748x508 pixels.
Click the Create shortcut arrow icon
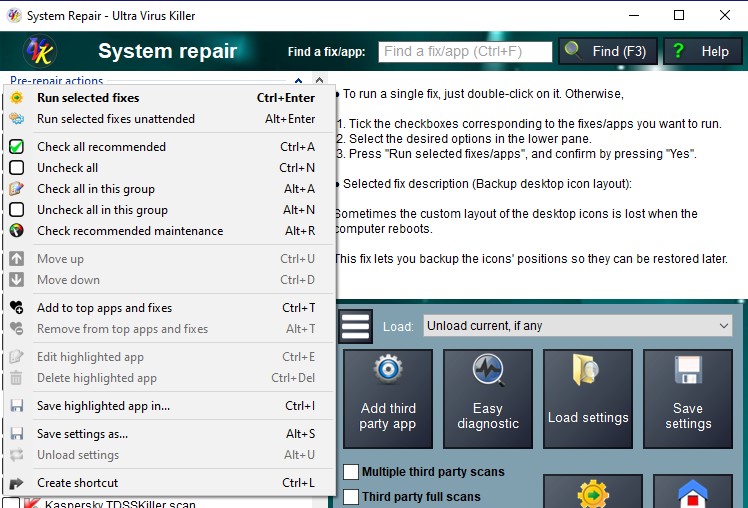pyautogui.click(x=16, y=483)
